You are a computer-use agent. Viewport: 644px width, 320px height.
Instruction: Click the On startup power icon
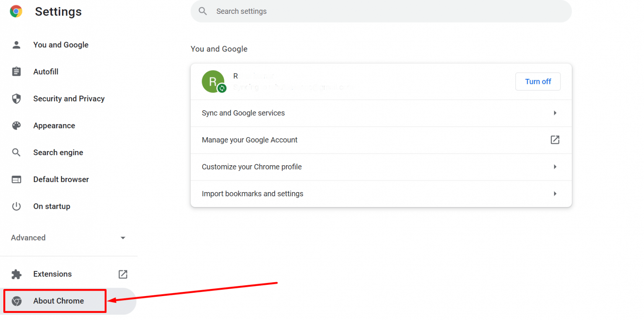[16, 206]
